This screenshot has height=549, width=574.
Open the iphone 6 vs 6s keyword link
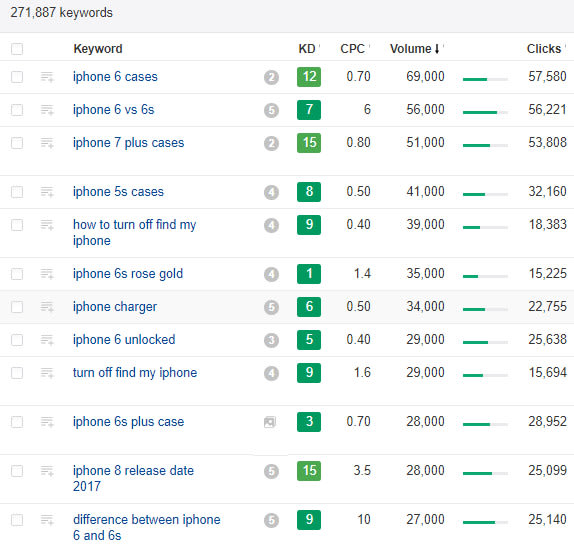pyautogui.click(x=113, y=110)
